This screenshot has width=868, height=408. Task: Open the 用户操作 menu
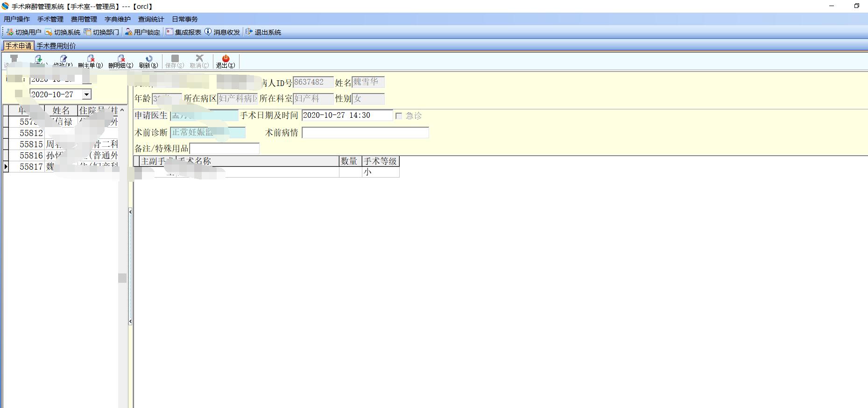tap(17, 19)
